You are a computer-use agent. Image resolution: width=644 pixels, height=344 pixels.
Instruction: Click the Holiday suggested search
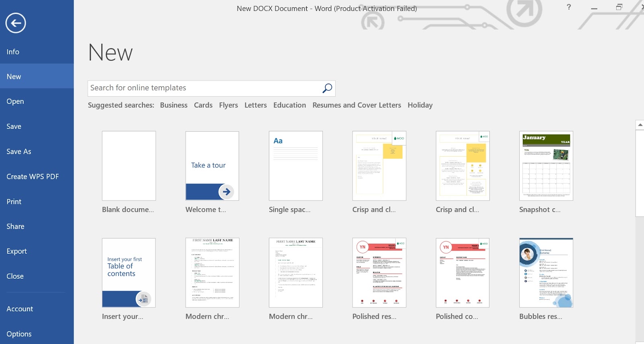point(420,105)
